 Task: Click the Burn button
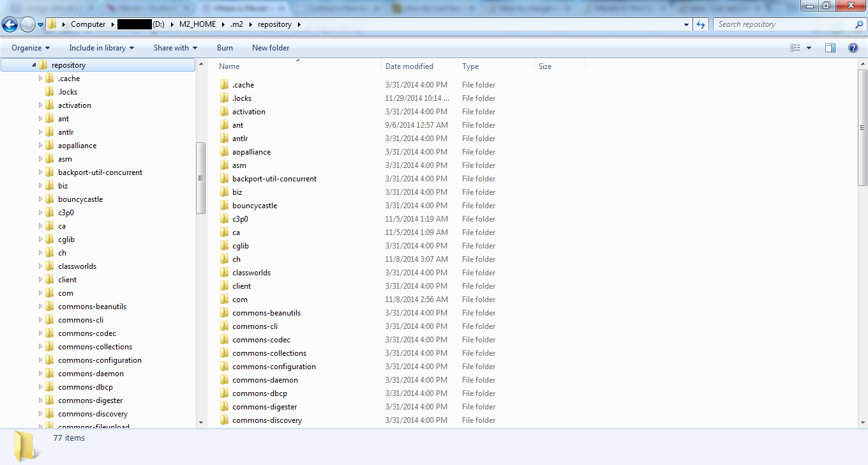[225, 48]
